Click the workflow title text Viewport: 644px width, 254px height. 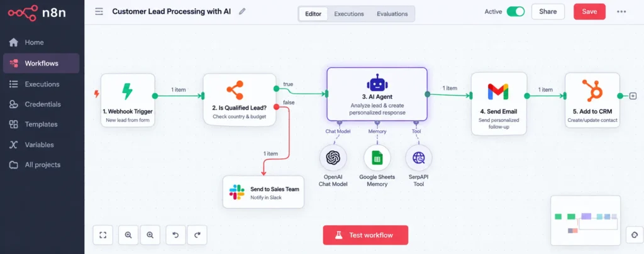coord(171,11)
